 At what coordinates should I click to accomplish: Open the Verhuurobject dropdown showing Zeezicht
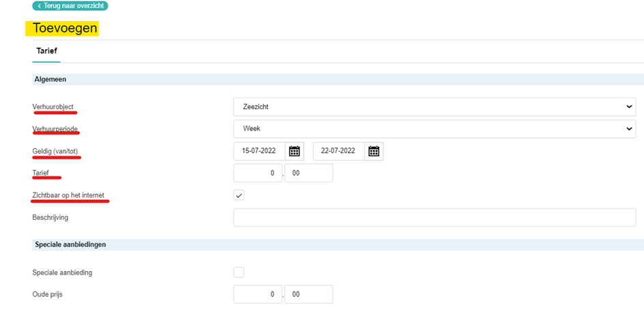[435, 107]
